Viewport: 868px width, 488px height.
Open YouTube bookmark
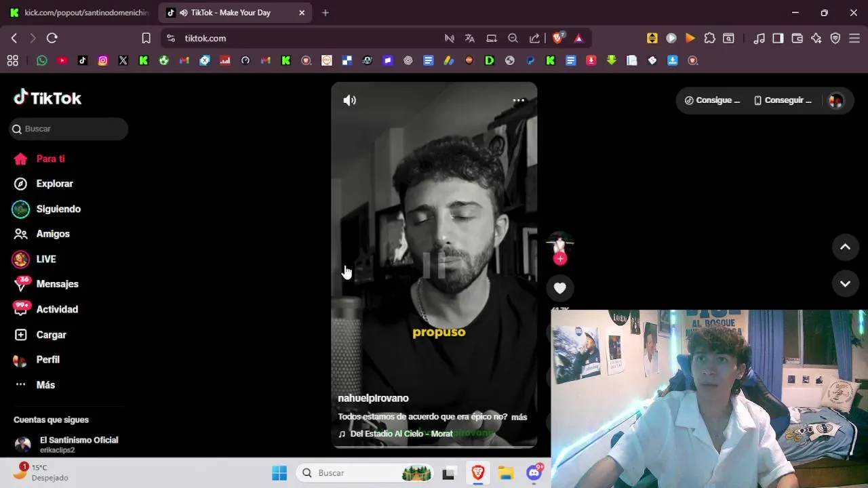coord(62,60)
